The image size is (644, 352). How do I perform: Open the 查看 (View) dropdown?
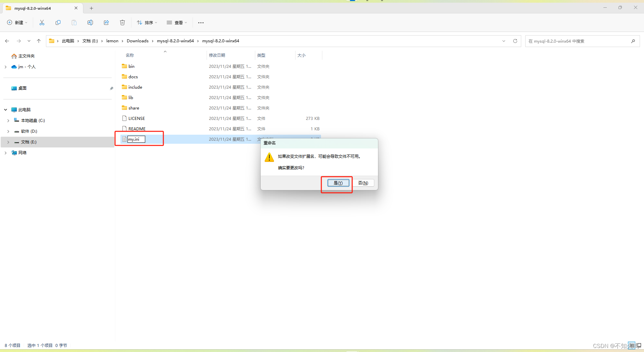pyautogui.click(x=177, y=23)
